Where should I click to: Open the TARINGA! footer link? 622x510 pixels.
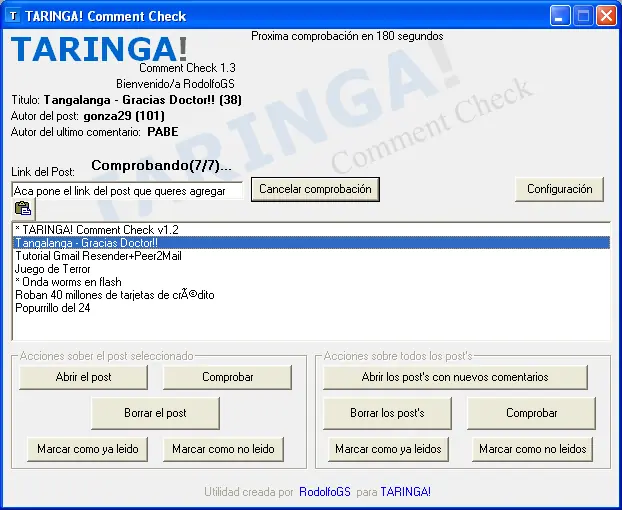[x=405, y=492]
